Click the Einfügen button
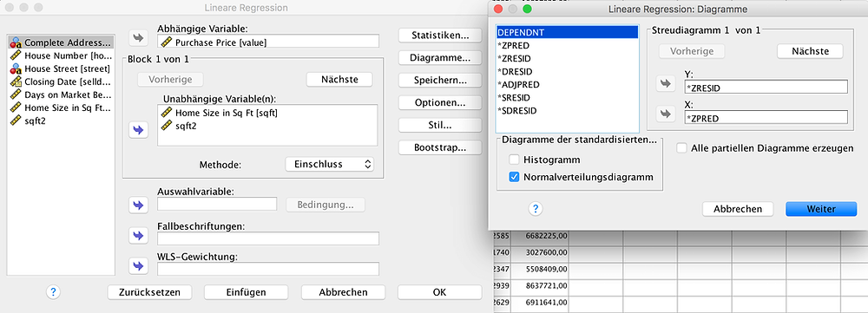This screenshot has height=313, width=868. click(x=246, y=292)
